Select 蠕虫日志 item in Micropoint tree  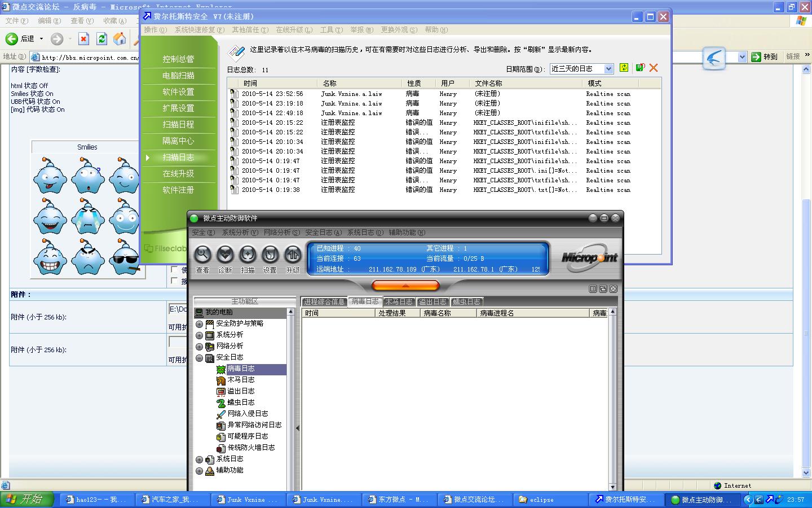point(241,402)
